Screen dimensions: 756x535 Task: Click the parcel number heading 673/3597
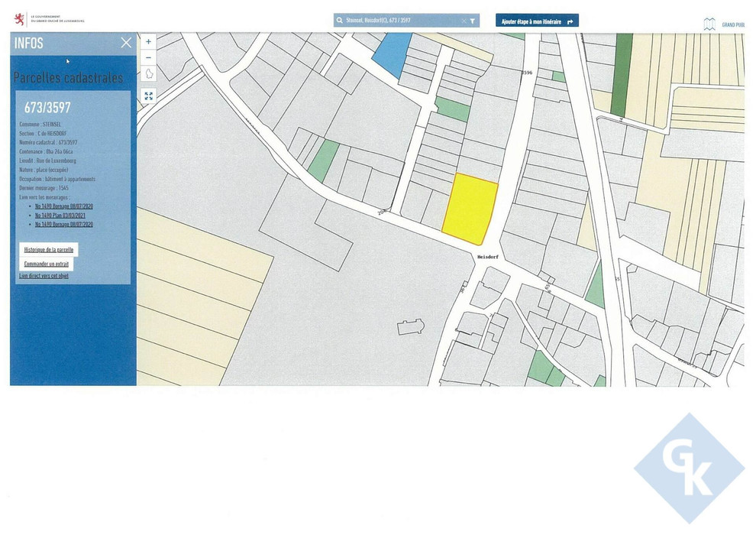click(x=47, y=108)
